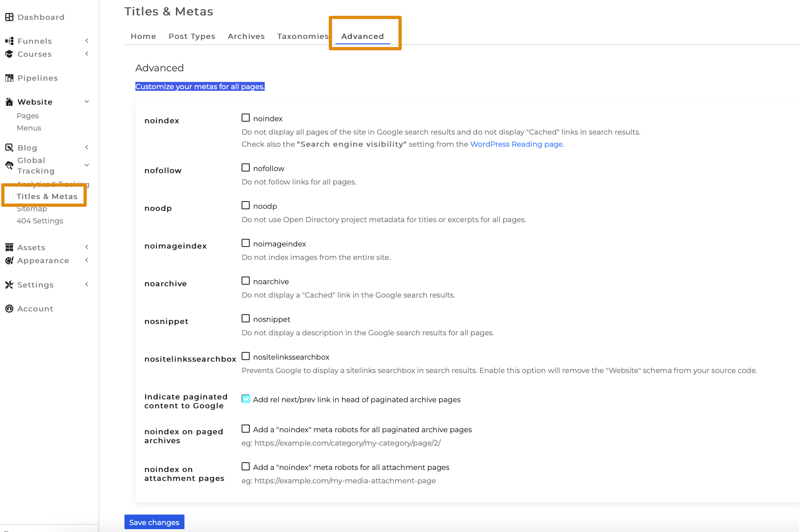Check the nofollow option
799x532 pixels.
pos(246,167)
